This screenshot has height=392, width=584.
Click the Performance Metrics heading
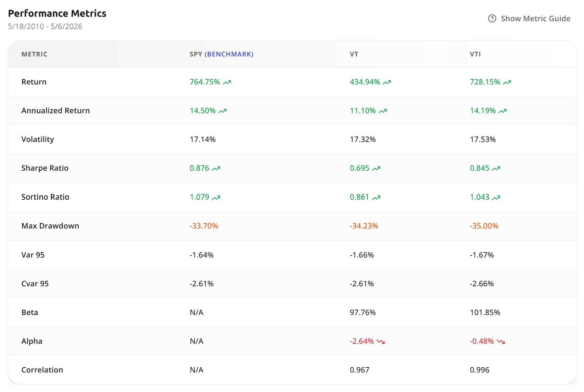(x=57, y=13)
